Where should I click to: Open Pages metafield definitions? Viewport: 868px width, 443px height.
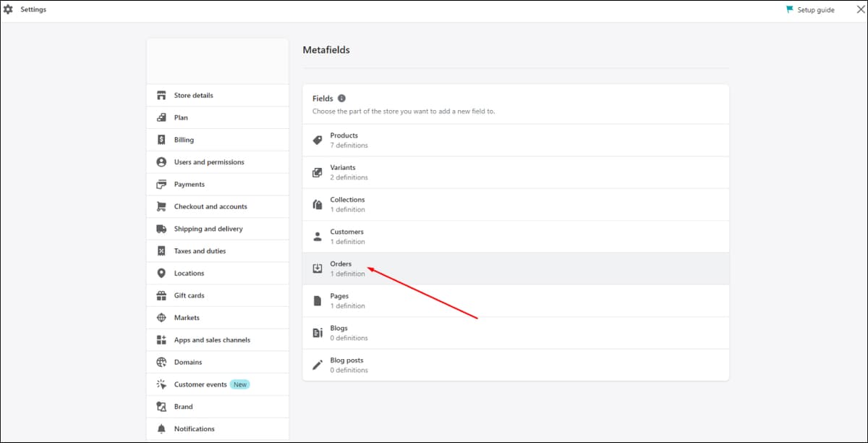516,300
